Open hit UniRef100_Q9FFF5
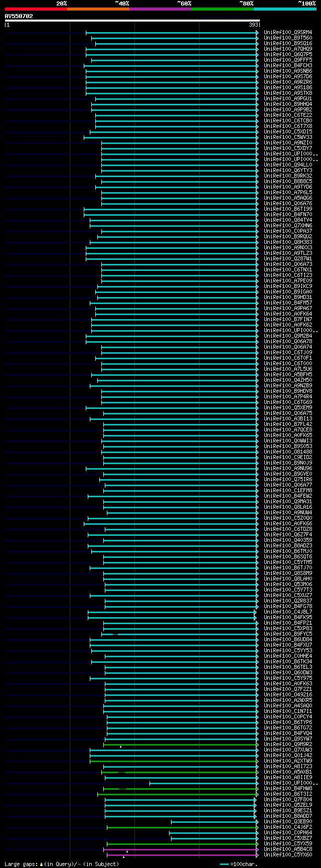Viewport: 321px width, 868px height. [x=288, y=60]
